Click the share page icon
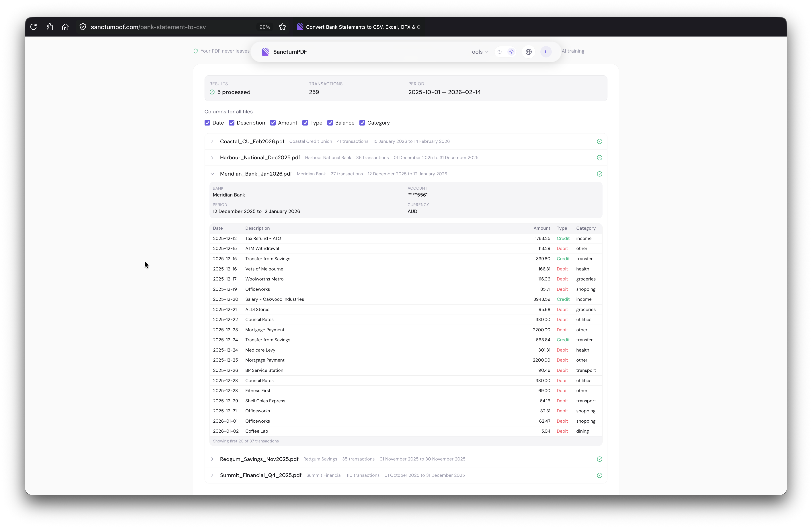Image resolution: width=812 pixels, height=528 pixels. click(49, 27)
